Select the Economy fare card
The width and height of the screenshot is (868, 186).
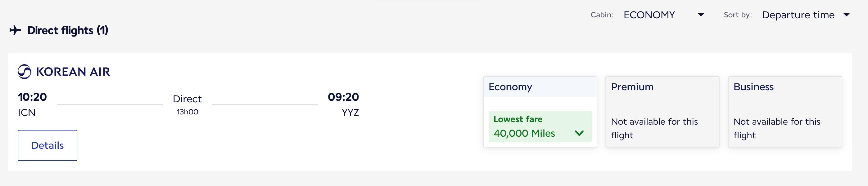coord(540,113)
